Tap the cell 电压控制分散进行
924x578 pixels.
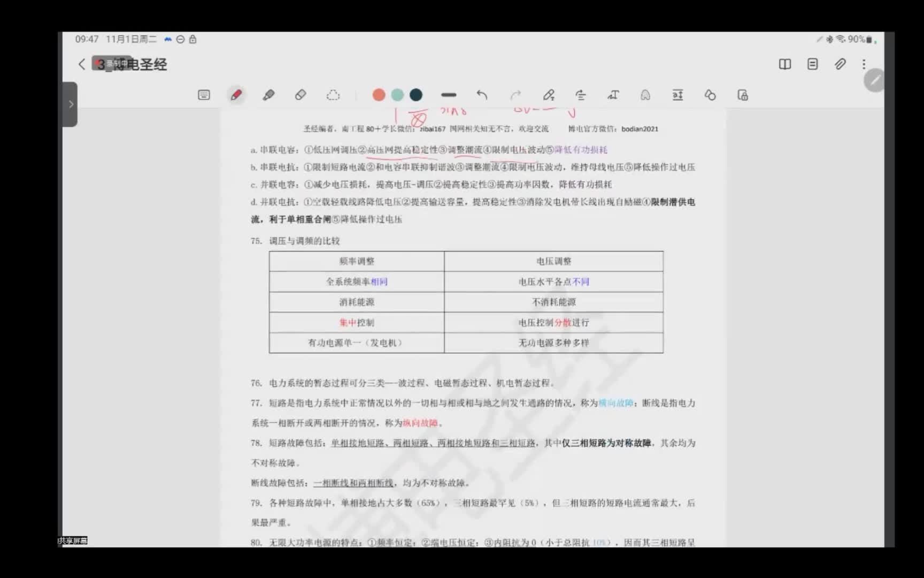click(554, 322)
